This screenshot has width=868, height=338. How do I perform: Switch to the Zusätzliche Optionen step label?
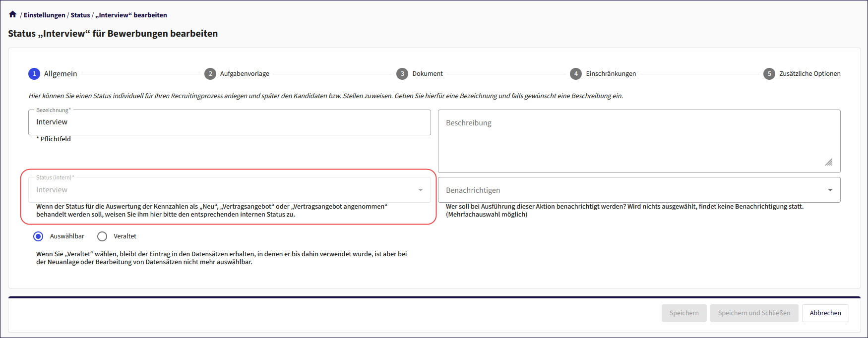point(809,74)
